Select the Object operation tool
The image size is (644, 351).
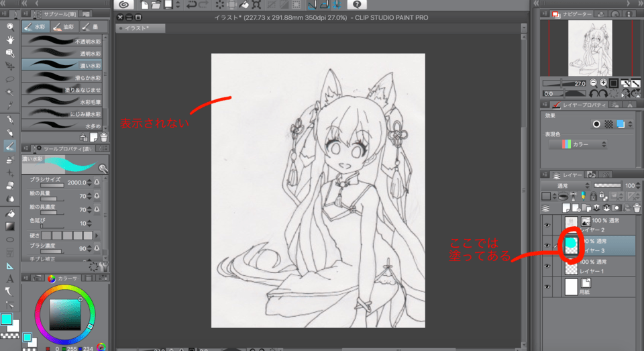pos(10,53)
